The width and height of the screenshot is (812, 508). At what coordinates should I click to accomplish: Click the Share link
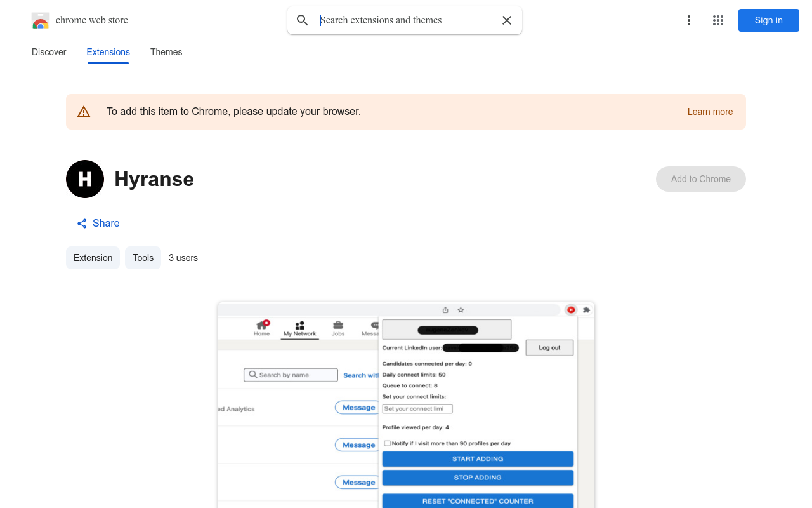[98, 224]
